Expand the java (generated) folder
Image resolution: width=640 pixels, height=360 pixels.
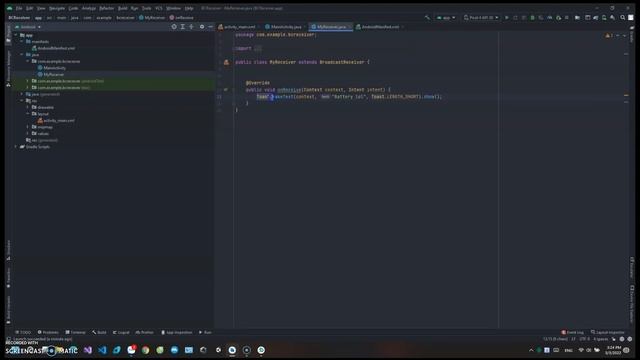click(22, 94)
